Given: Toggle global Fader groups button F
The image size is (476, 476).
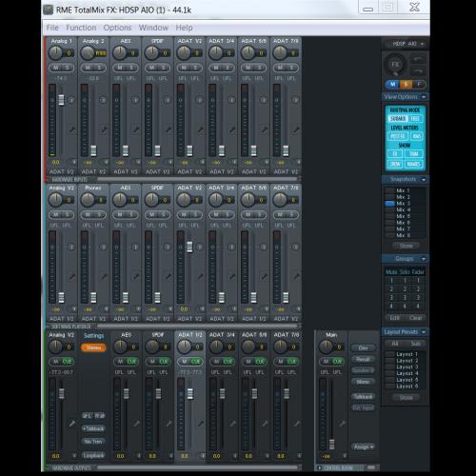Looking at the screenshot, I should click(x=419, y=84).
